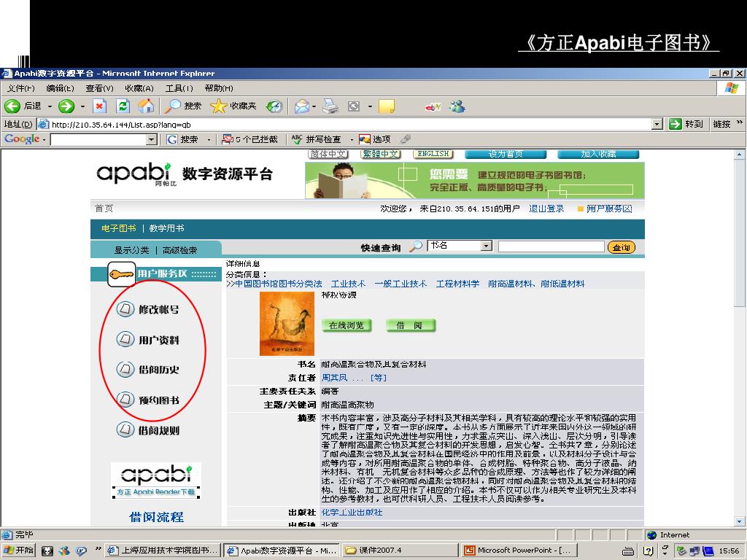
Task: Click the 预约图书 sidebar icon
Action: click(x=125, y=400)
